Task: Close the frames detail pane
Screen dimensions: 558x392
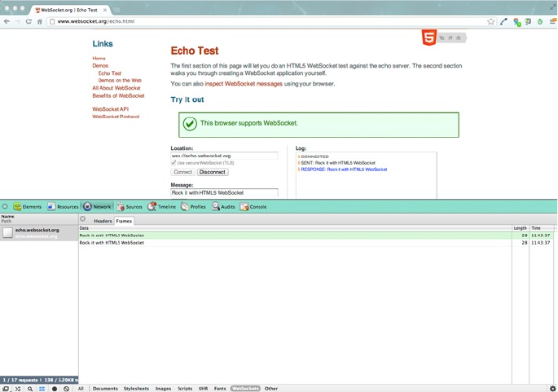Action: [x=83, y=218]
